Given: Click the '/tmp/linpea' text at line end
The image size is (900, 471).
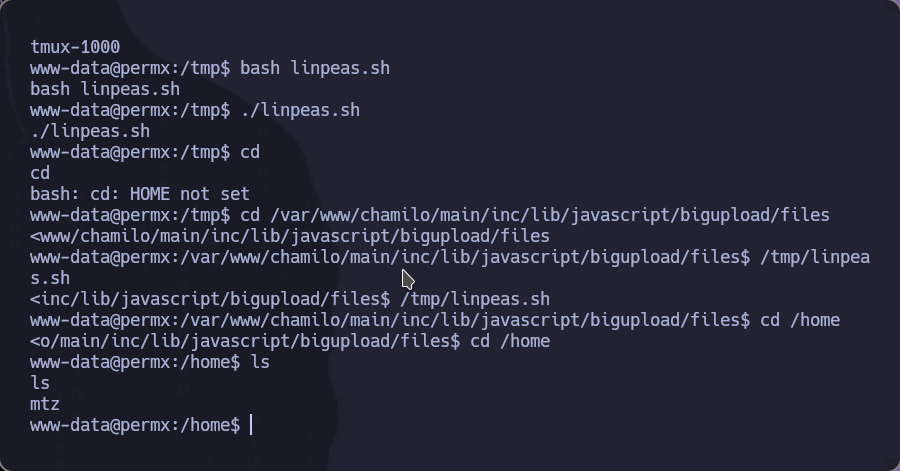Looking at the screenshot, I should click(x=814, y=257).
